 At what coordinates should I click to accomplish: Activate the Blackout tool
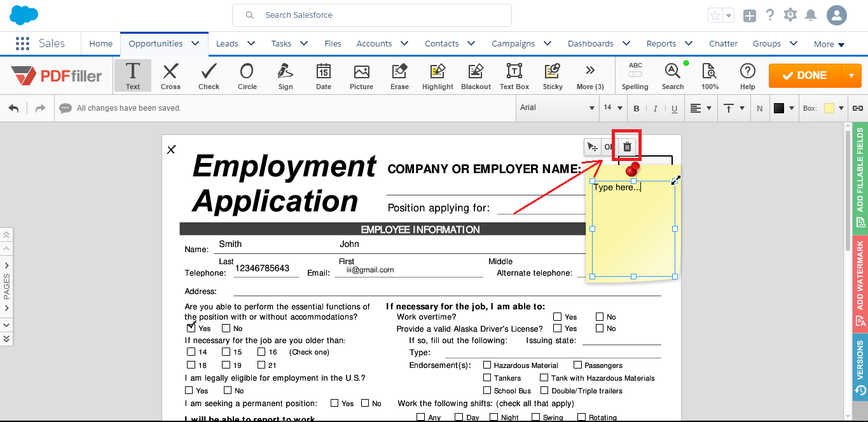click(476, 76)
